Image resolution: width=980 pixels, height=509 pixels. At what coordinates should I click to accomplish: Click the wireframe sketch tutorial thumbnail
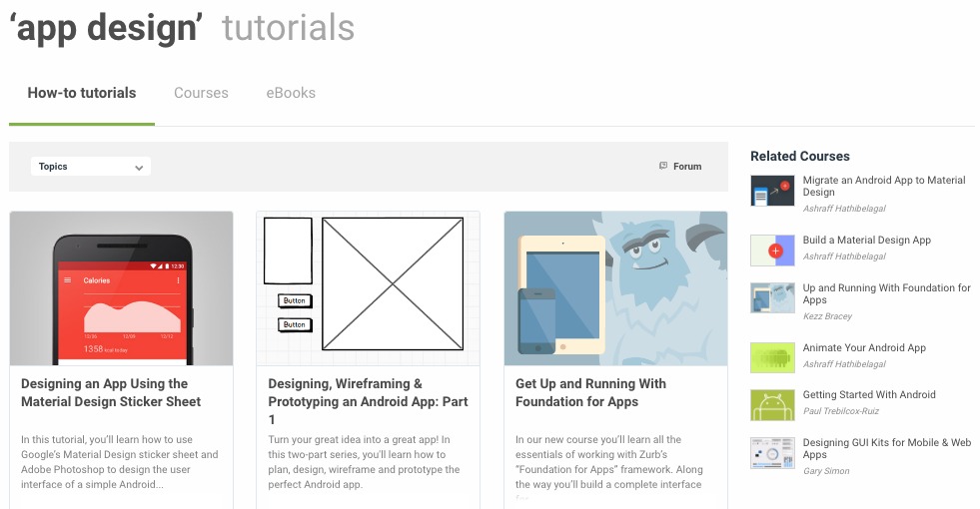point(369,288)
